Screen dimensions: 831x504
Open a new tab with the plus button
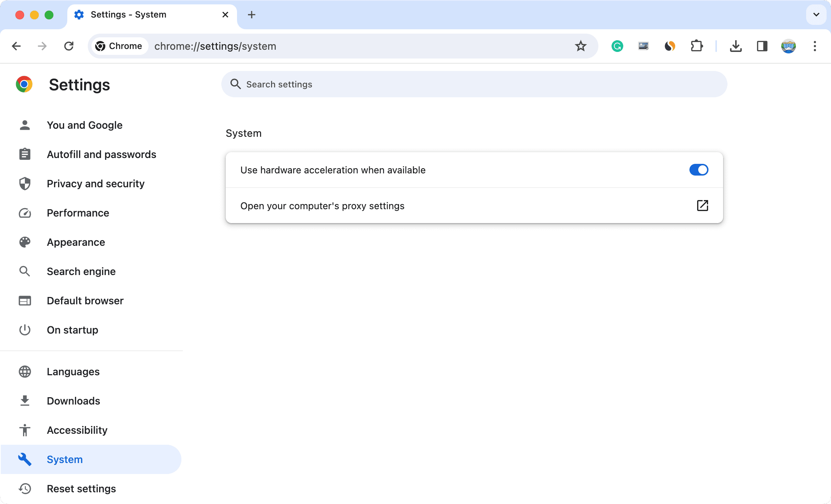pos(251,15)
